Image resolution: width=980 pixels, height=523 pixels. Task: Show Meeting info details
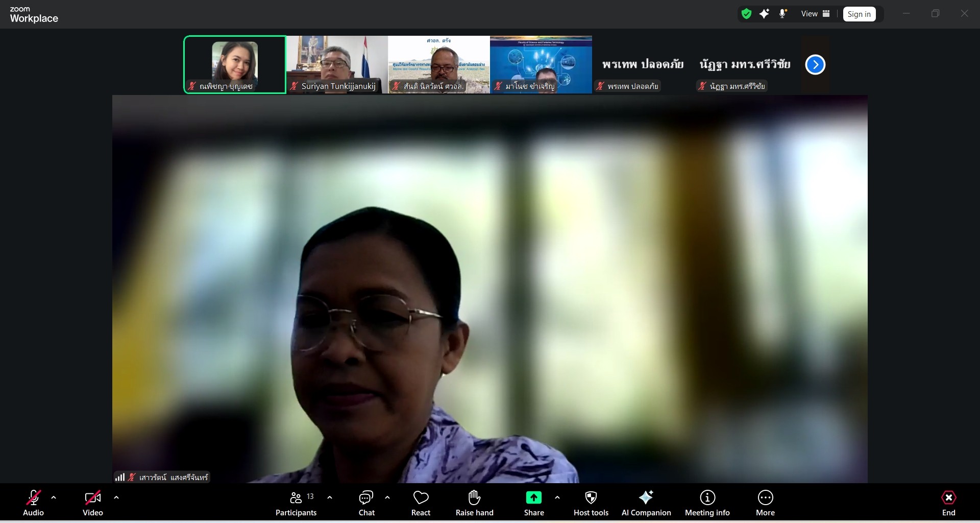point(707,503)
